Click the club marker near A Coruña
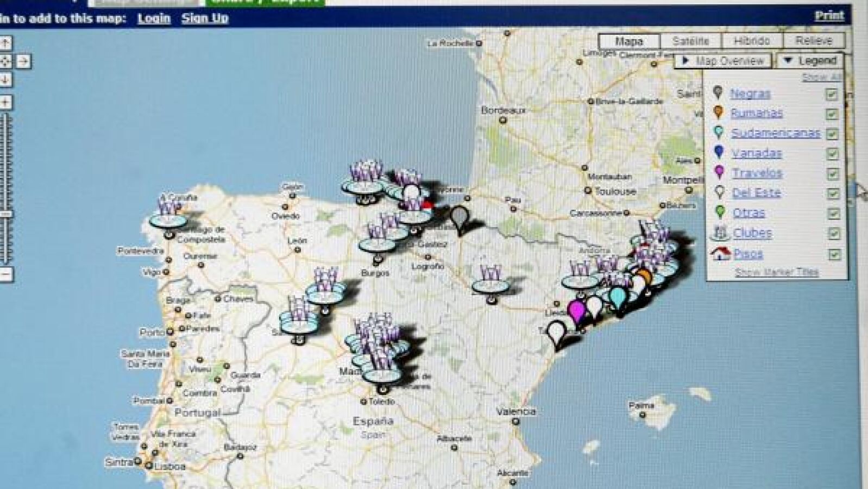Image resolution: width=868 pixels, height=489 pixels. tap(168, 215)
